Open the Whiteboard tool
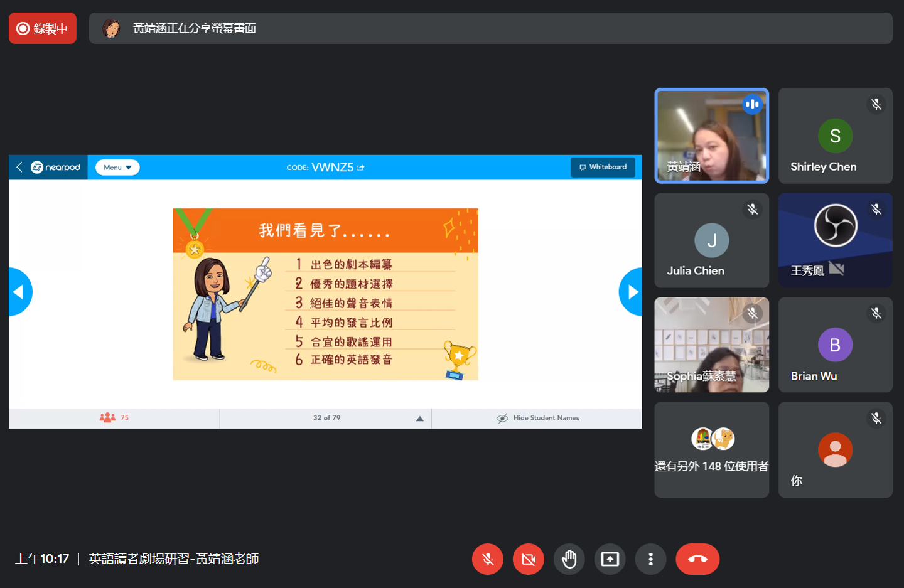The width and height of the screenshot is (904, 588). click(x=603, y=167)
